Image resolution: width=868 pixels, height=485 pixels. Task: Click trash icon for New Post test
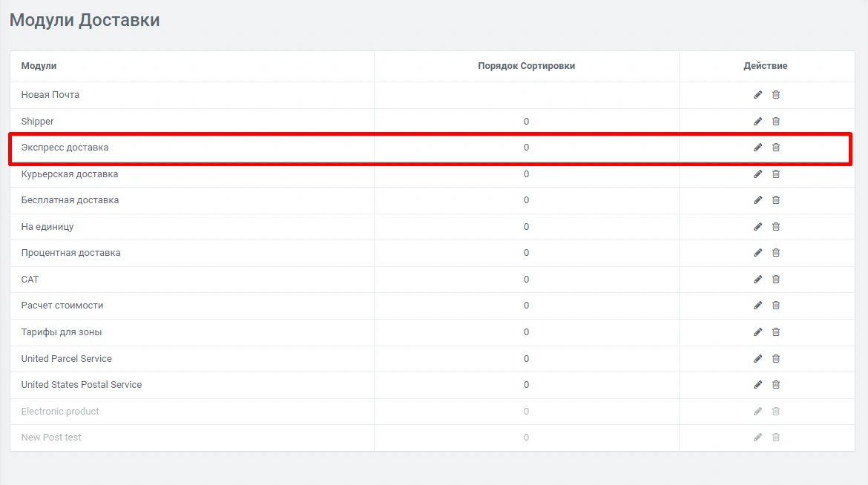pyautogui.click(x=776, y=438)
